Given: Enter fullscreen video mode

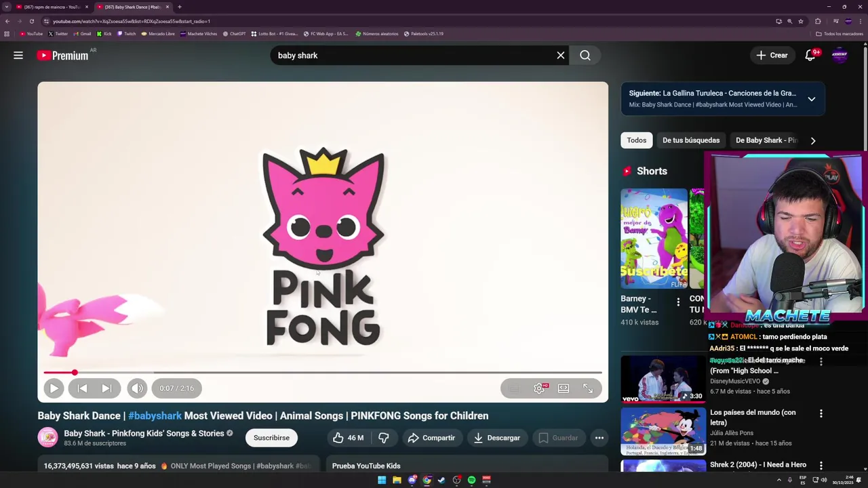Looking at the screenshot, I should [588, 388].
